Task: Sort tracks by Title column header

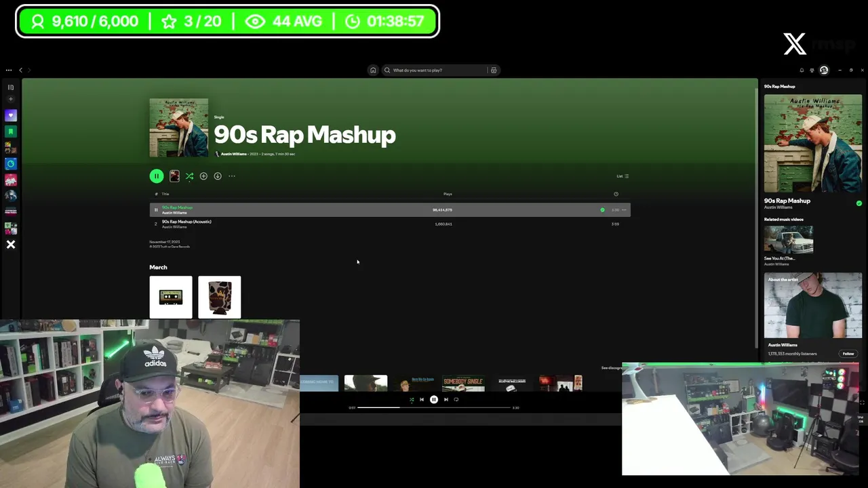Action: (x=165, y=194)
